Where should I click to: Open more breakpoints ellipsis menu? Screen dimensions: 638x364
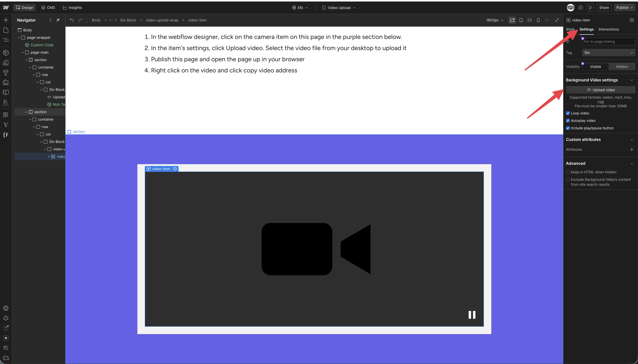(547, 20)
